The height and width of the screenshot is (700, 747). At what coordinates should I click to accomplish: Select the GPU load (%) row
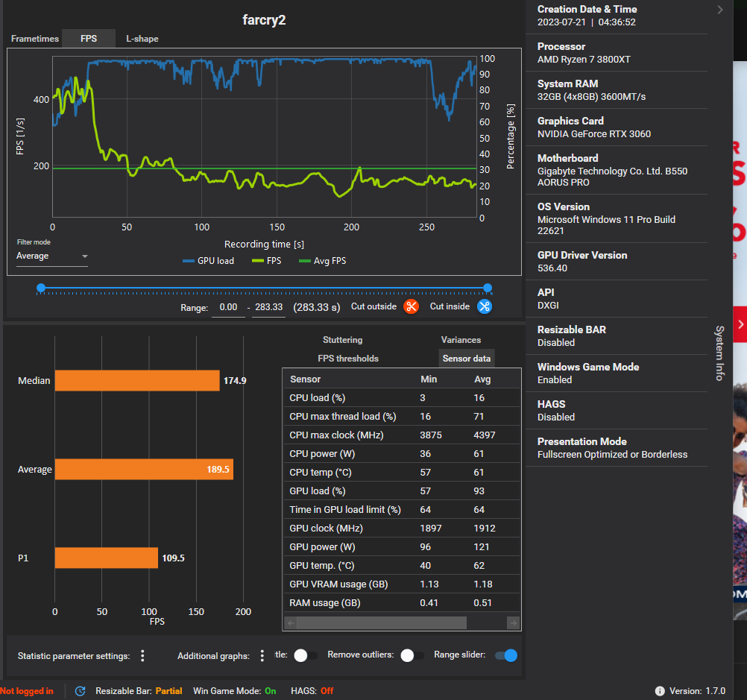(402, 491)
